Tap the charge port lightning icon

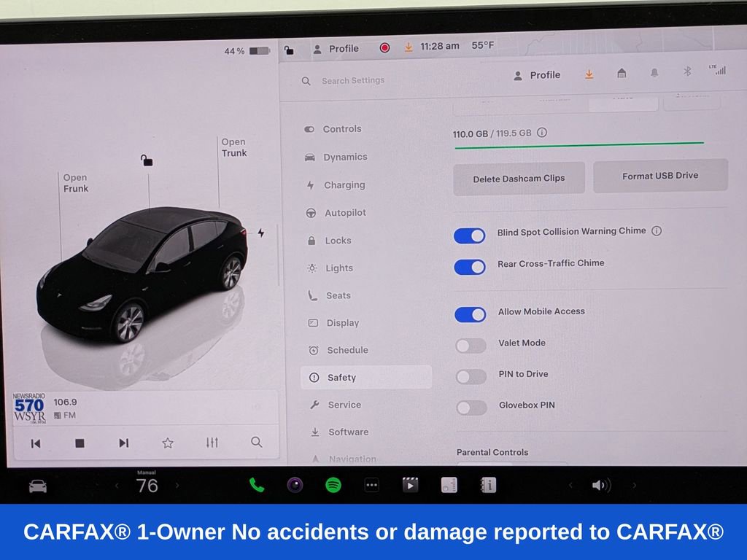click(261, 233)
